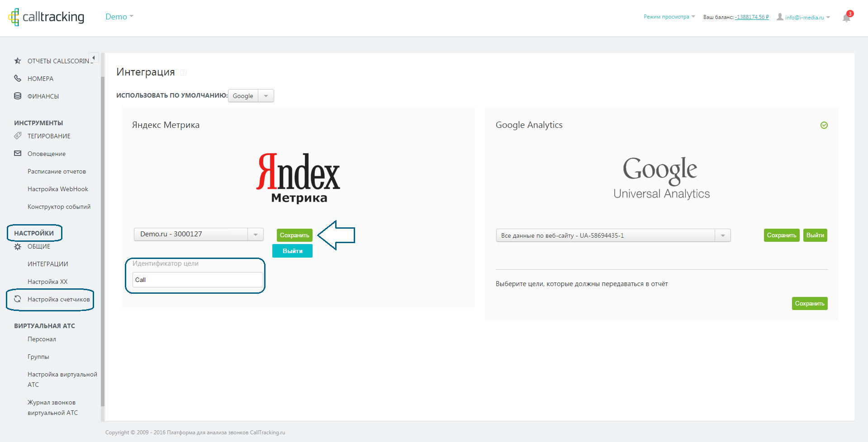Open the default integration Google dropdown
This screenshot has width=868, height=442.
coord(251,96)
